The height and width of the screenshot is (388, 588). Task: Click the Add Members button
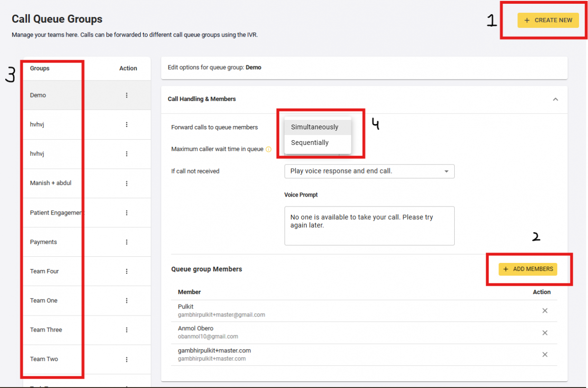tap(528, 269)
